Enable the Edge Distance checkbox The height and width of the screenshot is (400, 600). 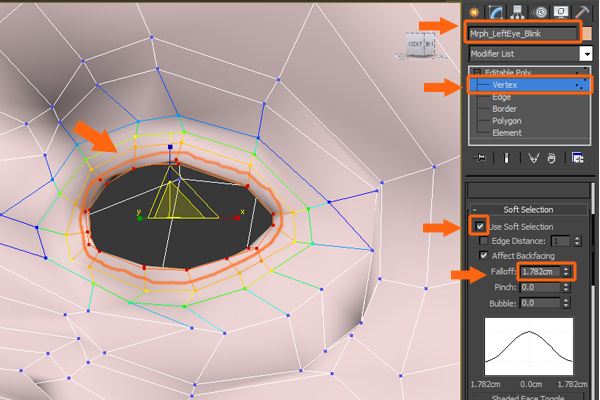point(484,241)
